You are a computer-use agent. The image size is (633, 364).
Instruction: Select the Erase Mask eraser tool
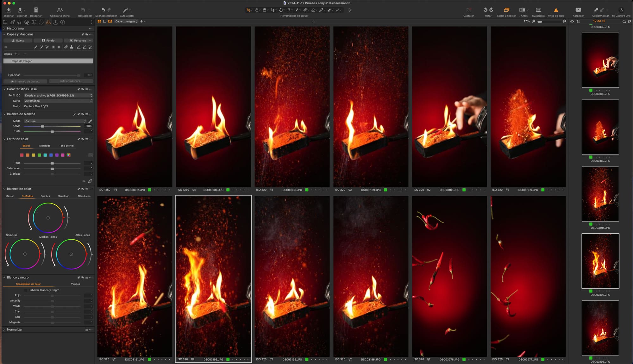click(x=78, y=47)
